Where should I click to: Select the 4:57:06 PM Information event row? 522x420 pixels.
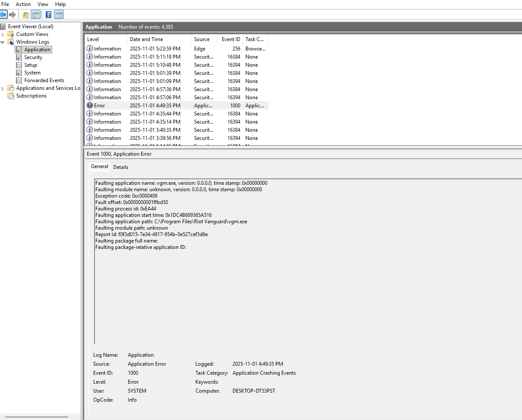(x=176, y=98)
